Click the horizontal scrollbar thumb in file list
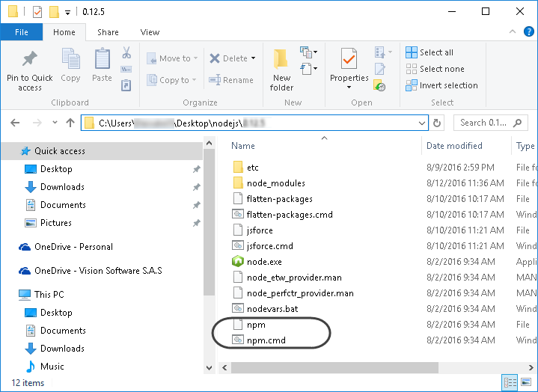Screen dimensions: 538x392 [334, 367]
